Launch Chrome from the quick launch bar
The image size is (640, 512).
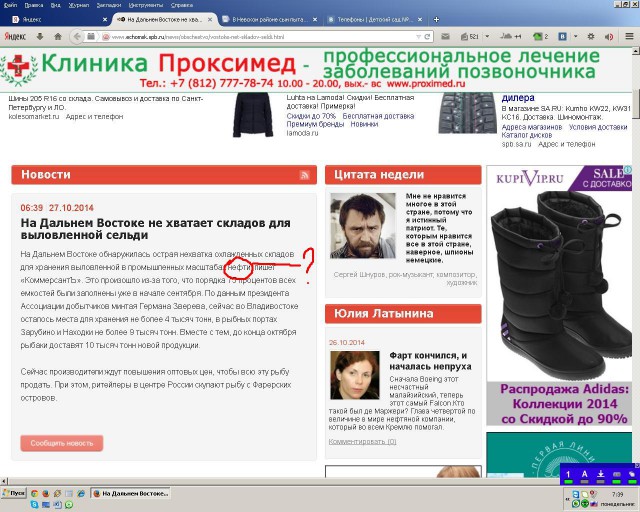pos(34,494)
